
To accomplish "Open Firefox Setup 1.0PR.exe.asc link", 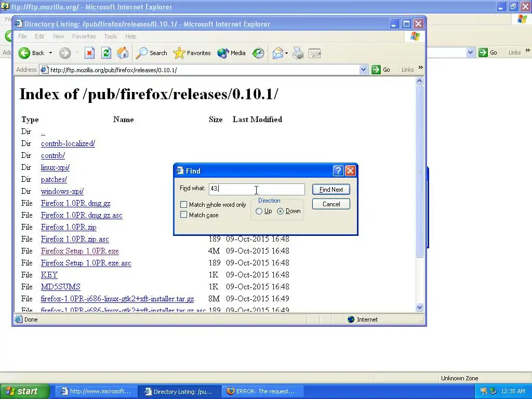I will pos(86,263).
